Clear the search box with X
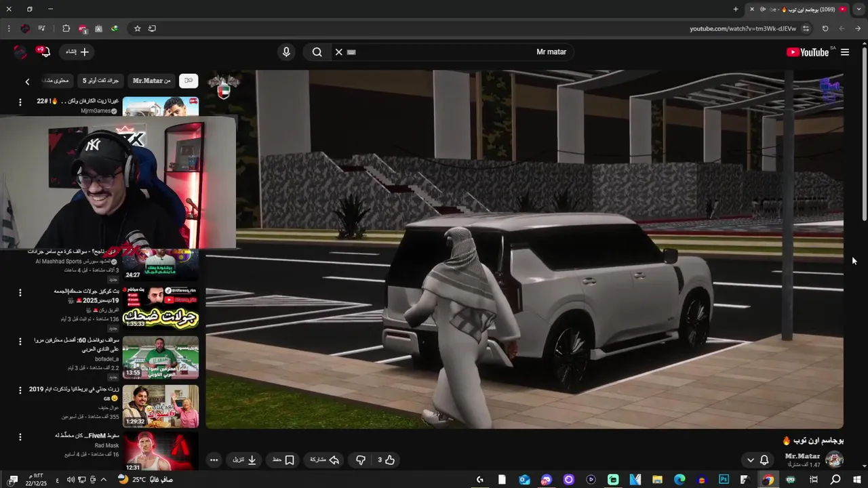 coord(339,52)
